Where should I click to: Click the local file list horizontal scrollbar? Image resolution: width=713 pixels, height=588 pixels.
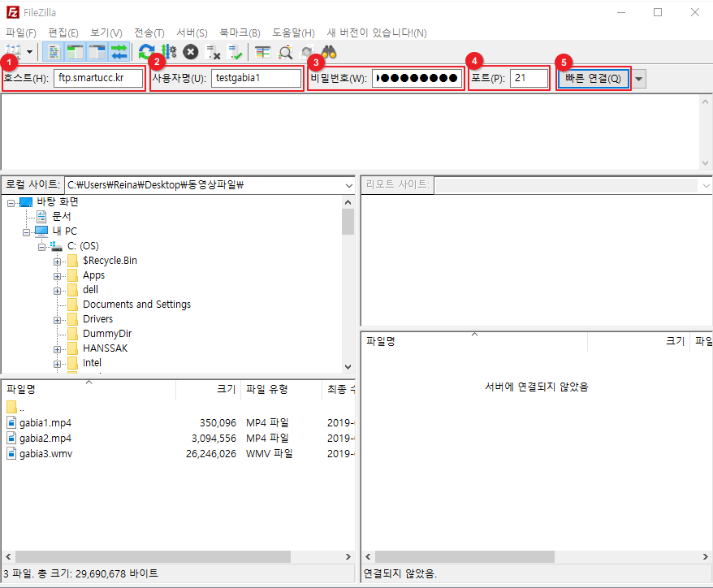coord(153,556)
